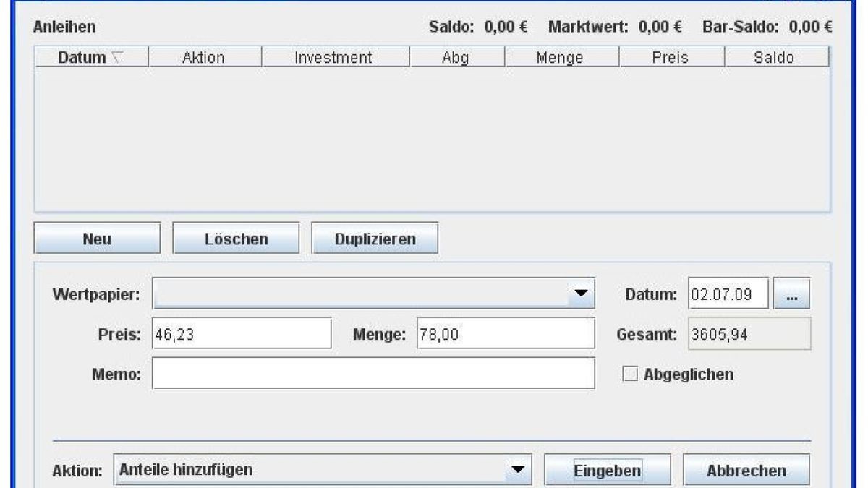Screen dimensions: 868x488
Task: Enable the Abgeglichen checkbox
Action: pos(631,374)
